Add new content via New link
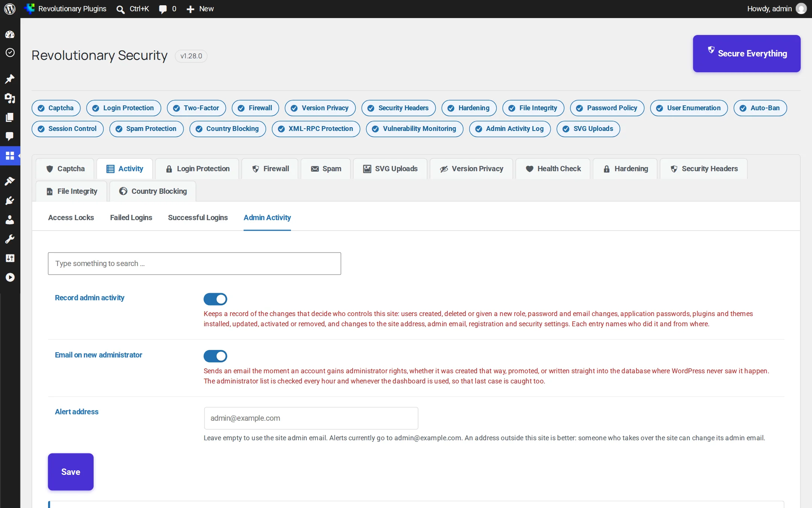 pos(200,9)
